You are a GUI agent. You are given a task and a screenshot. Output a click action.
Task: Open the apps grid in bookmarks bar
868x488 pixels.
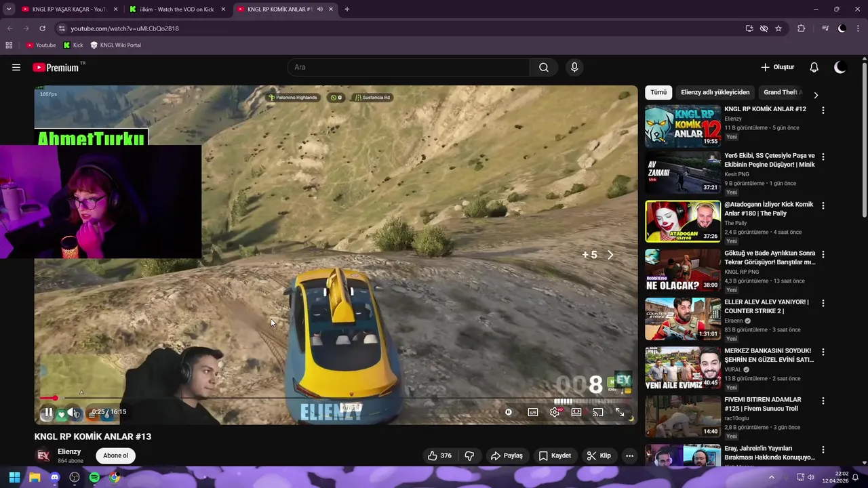(x=9, y=45)
